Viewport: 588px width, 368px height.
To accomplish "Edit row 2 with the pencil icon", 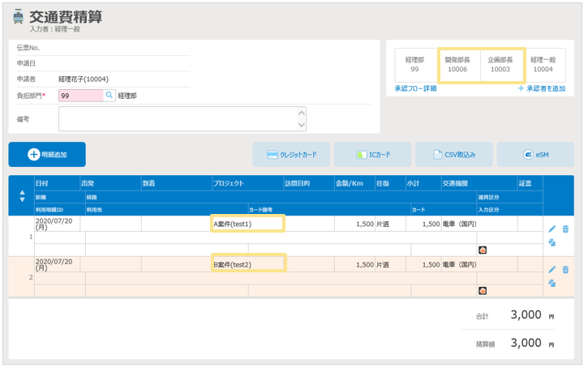I will 552,270.
